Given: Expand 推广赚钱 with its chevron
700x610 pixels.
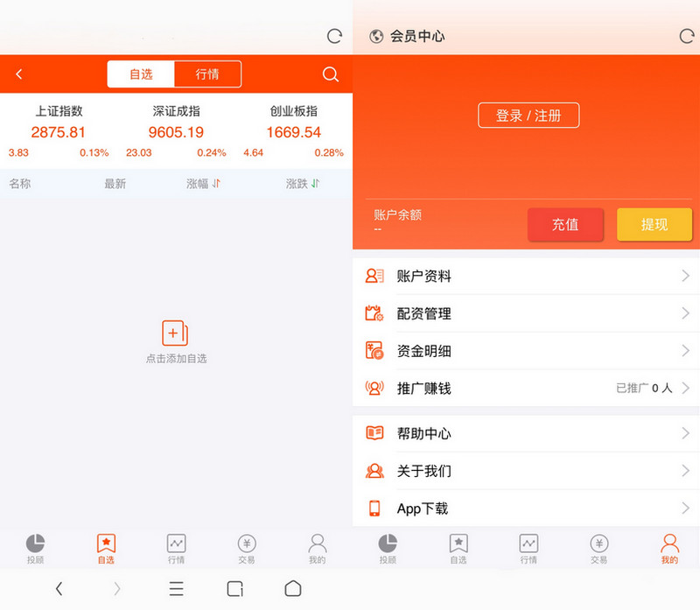Looking at the screenshot, I should pyautogui.click(x=686, y=388).
